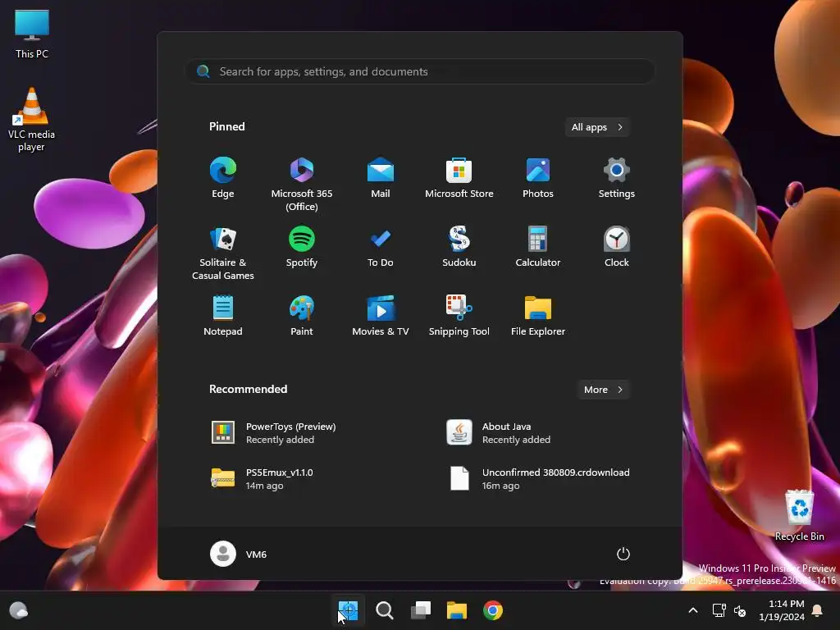
Task: Select VLC media player desktop shortcut
Action: click(x=32, y=119)
